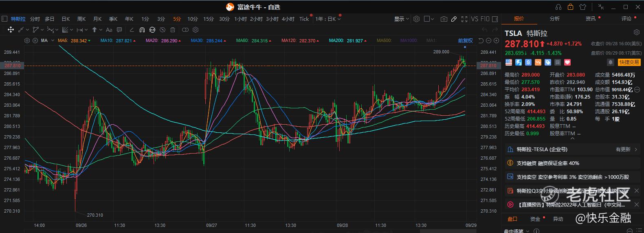Toggle the left sidebar panel icon

4,19
